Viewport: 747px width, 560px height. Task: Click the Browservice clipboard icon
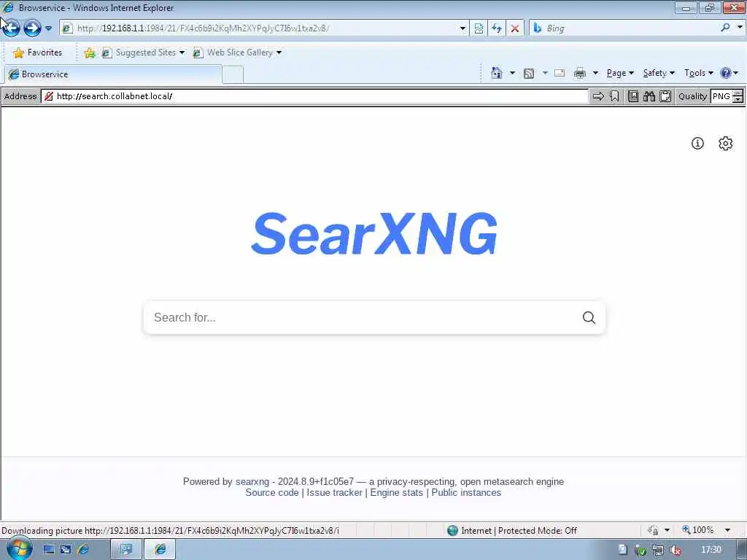[x=665, y=96]
